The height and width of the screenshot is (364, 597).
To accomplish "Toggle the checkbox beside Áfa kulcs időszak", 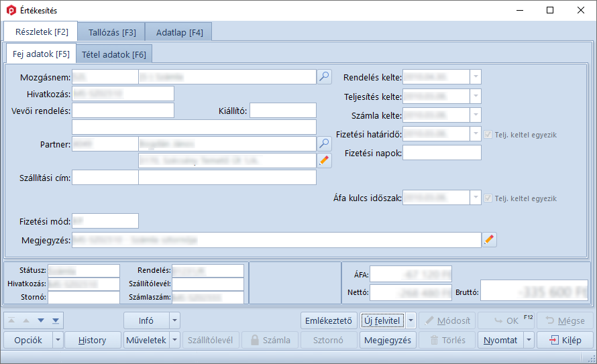I will (x=488, y=198).
